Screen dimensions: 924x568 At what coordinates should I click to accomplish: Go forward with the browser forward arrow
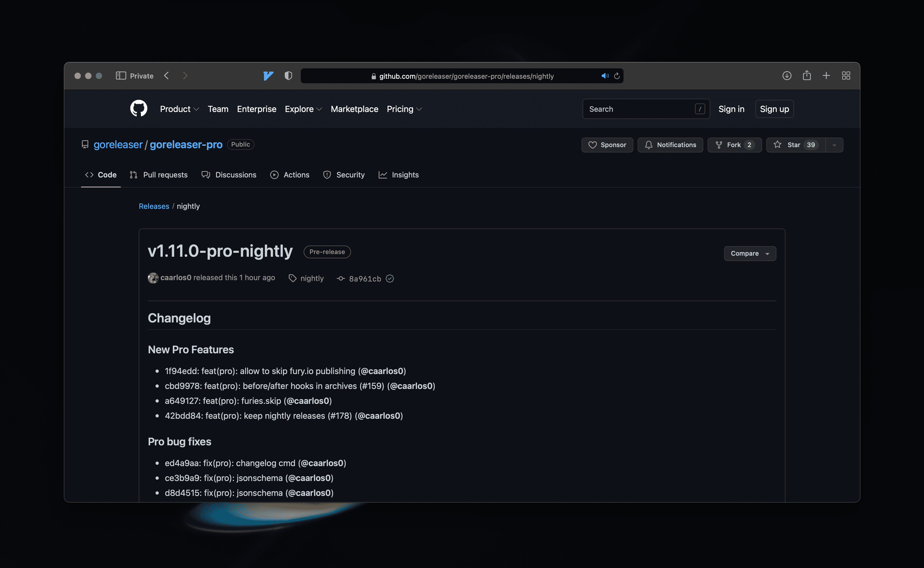(x=185, y=76)
